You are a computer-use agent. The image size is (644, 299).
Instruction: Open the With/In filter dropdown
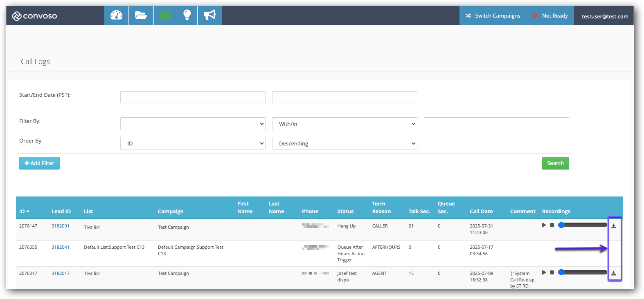[x=345, y=124]
